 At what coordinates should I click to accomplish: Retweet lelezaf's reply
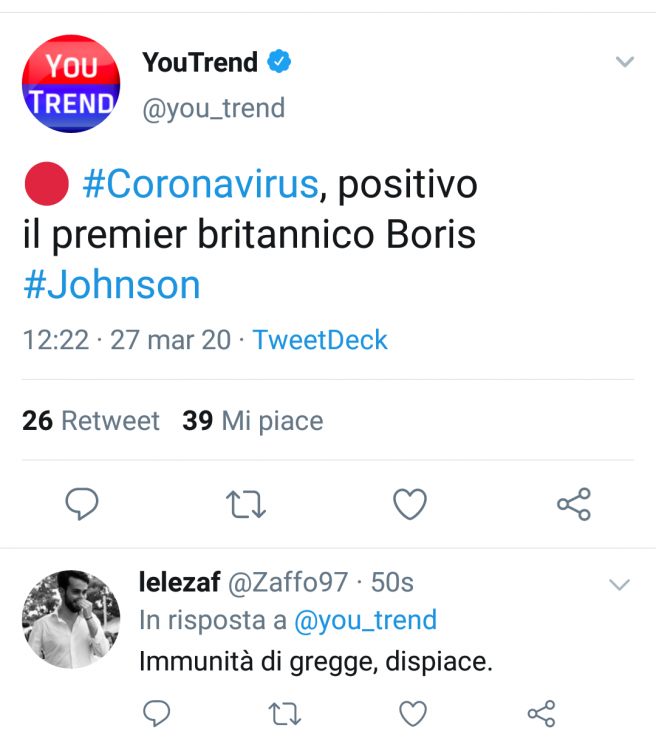[285, 713]
